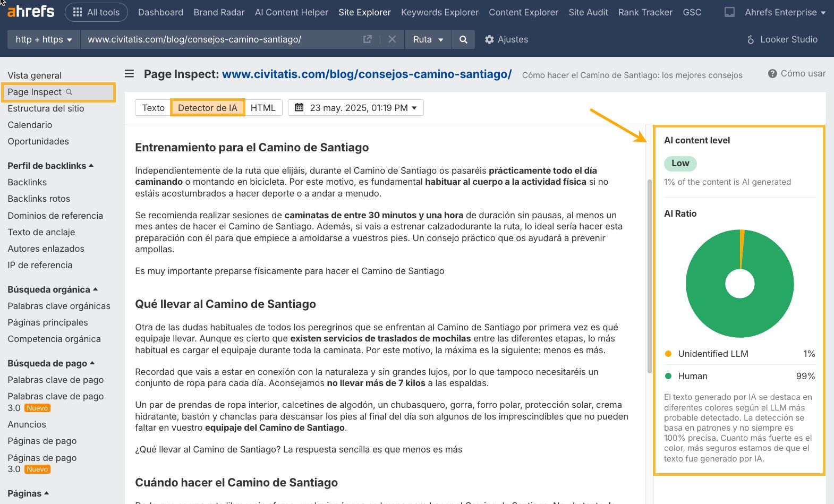Open Palabras clave orgánicas
The width and height of the screenshot is (834, 504).
(x=59, y=306)
